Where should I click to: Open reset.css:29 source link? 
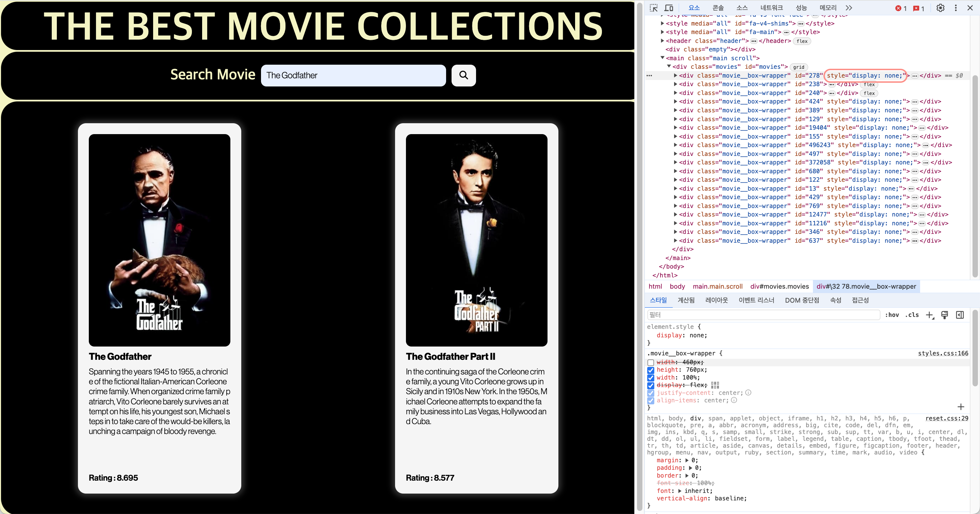[x=947, y=418]
